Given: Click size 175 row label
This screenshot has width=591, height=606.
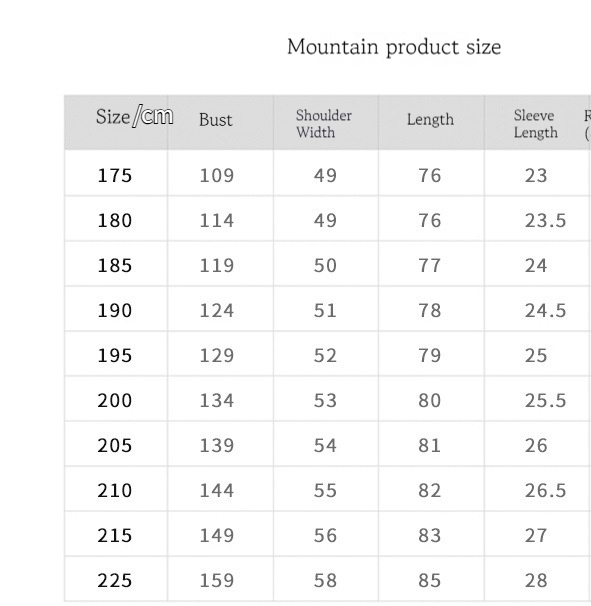Looking at the screenshot, I should tap(115, 175).
